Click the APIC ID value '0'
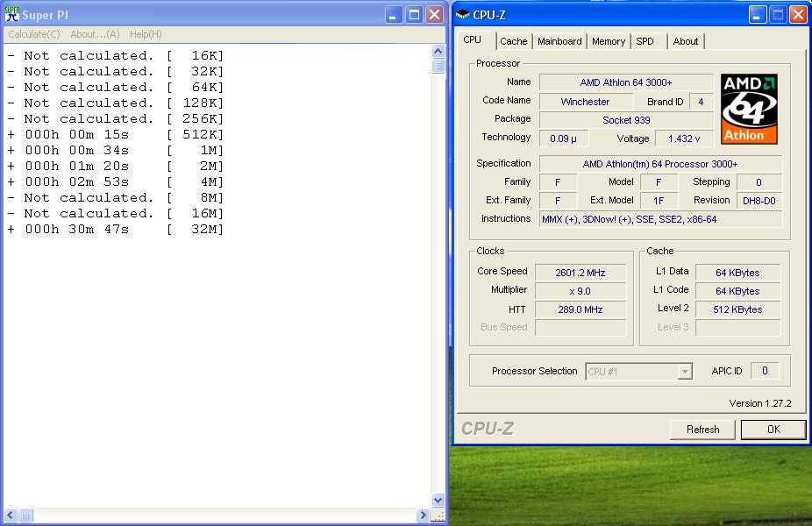Viewport: 812px width, 526px height. [765, 371]
